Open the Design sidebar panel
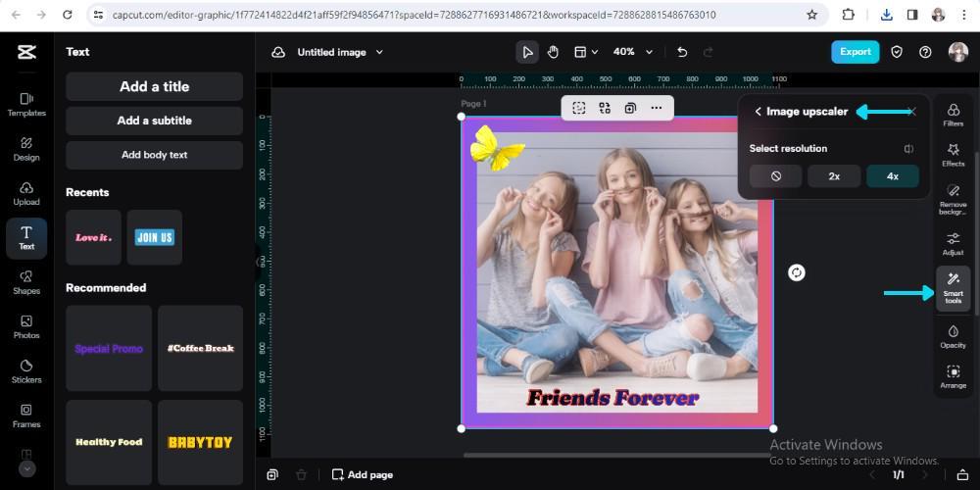 point(26,149)
